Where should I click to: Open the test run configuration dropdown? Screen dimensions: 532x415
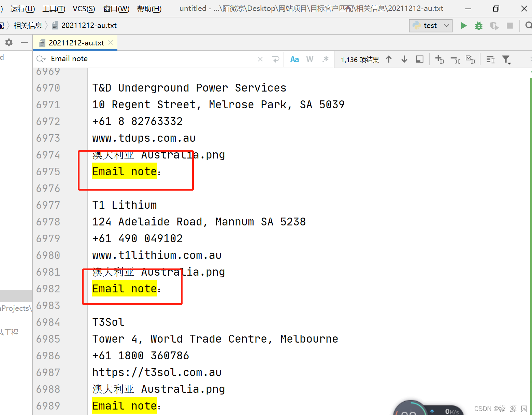tap(431, 26)
